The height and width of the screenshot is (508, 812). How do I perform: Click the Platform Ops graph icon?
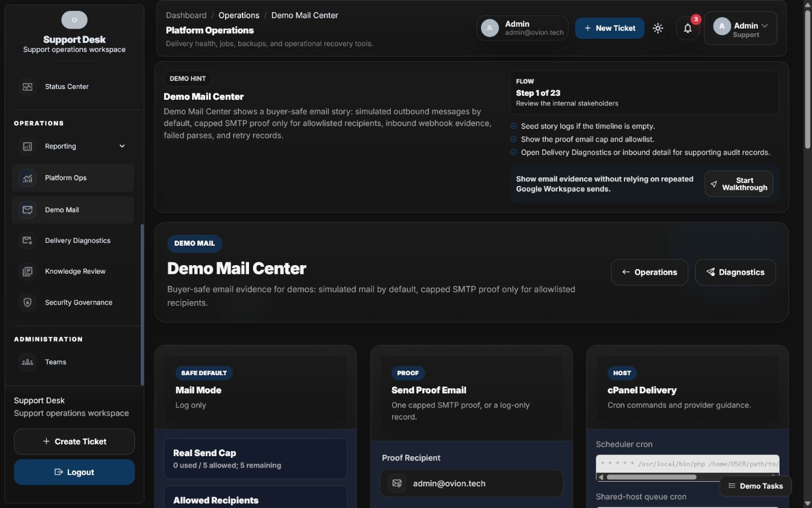tap(27, 178)
